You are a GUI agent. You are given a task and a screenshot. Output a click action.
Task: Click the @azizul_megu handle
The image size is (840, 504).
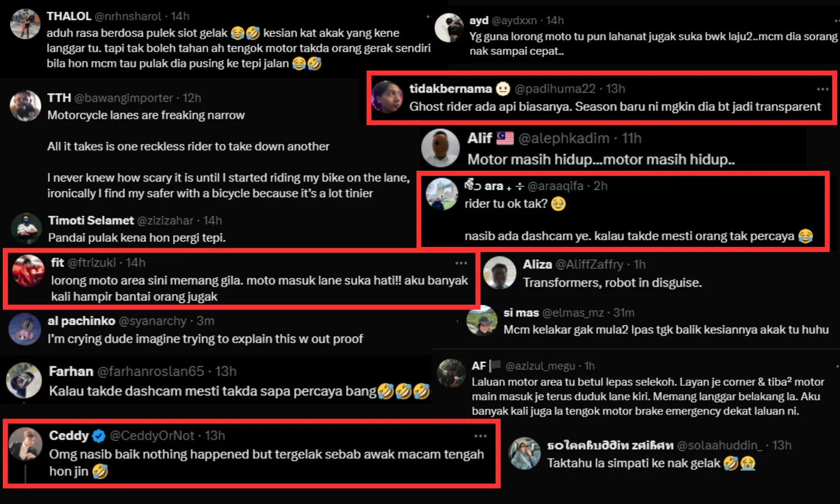click(x=540, y=366)
